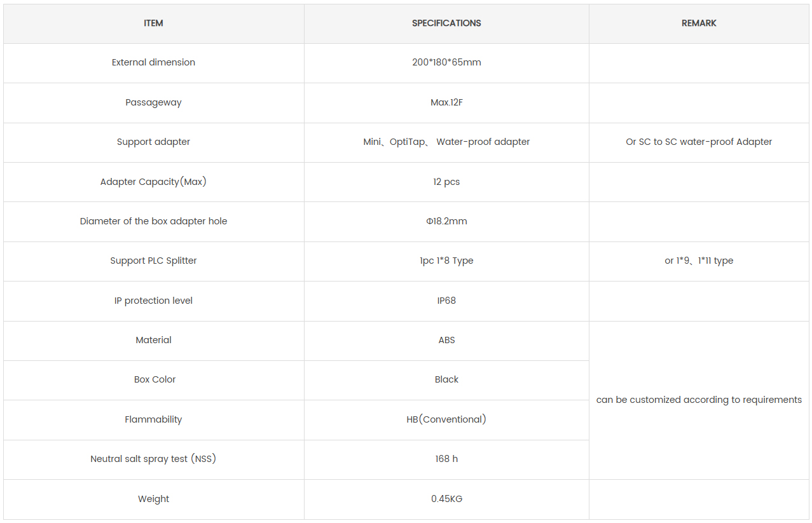Click the REMARK column header
Screen dimensions: 812x523
pos(699,23)
